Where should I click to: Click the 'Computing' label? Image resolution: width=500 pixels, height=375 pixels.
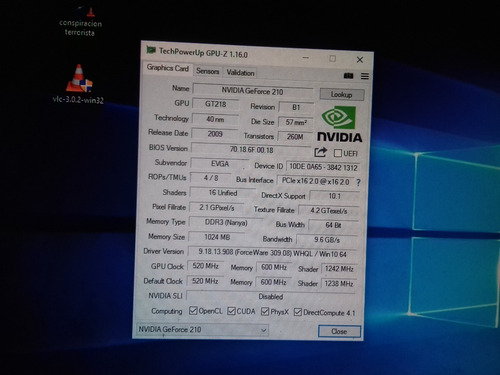coord(167,311)
